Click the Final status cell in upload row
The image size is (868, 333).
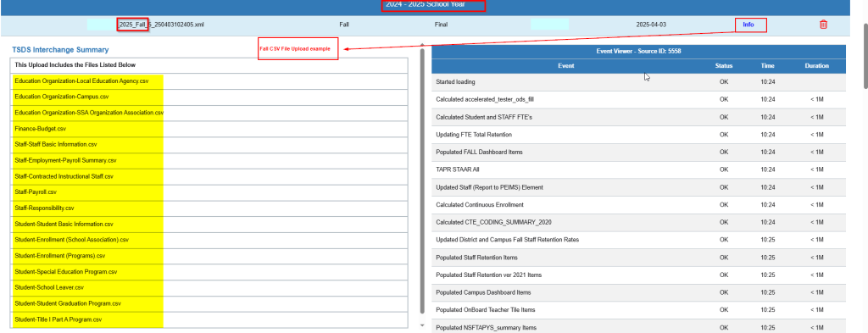tap(441, 25)
